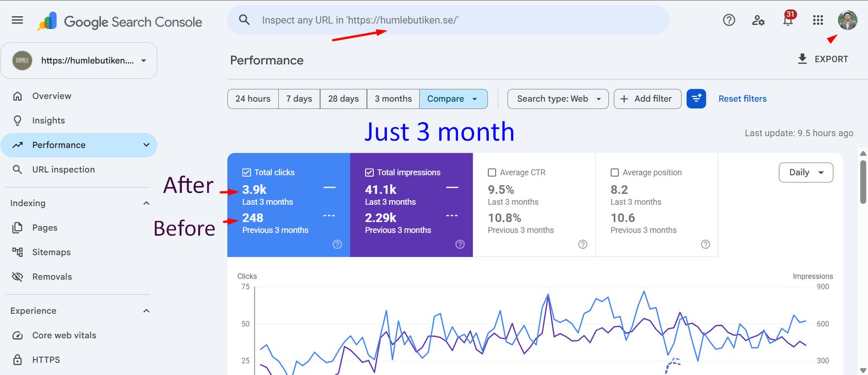Click the humlebutiken property favicon
Image resolution: width=868 pixels, height=375 pixels.
(x=22, y=60)
